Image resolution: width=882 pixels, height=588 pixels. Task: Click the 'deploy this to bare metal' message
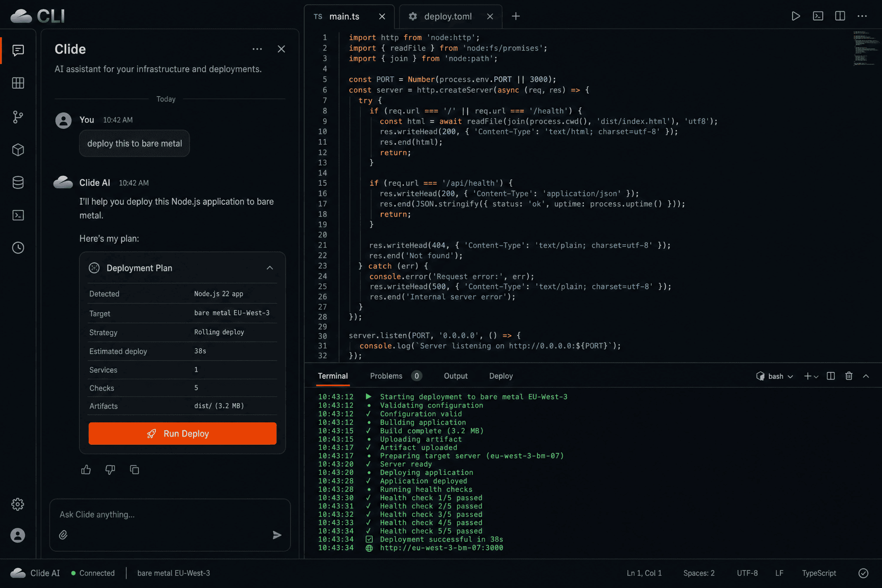click(134, 144)
